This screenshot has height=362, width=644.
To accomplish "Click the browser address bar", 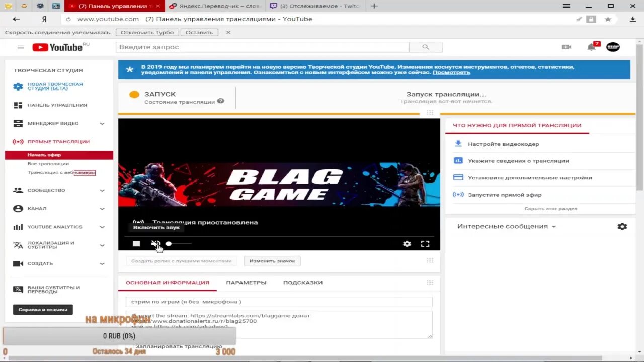I will pos(322,19).
